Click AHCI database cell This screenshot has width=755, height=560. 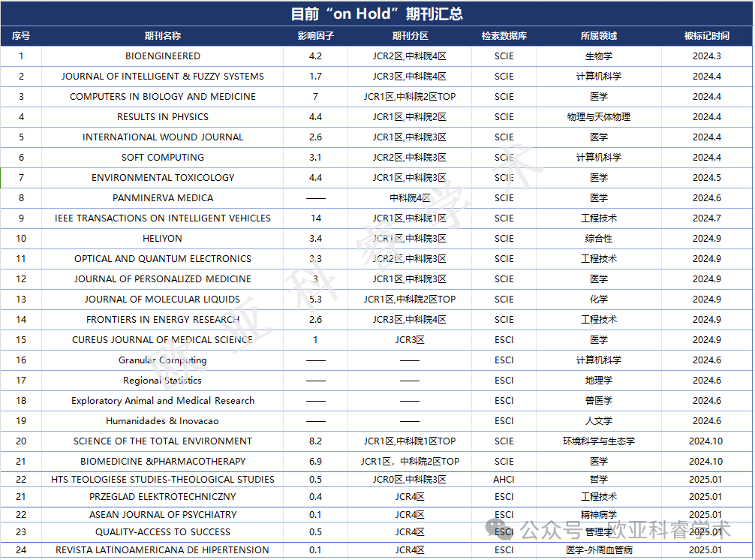pos(504,479)
